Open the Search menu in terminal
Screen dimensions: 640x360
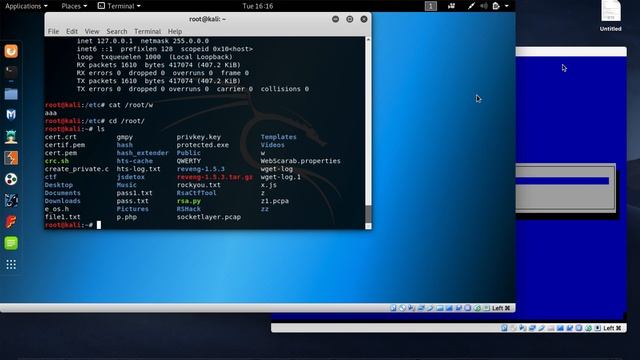point(117,31)
